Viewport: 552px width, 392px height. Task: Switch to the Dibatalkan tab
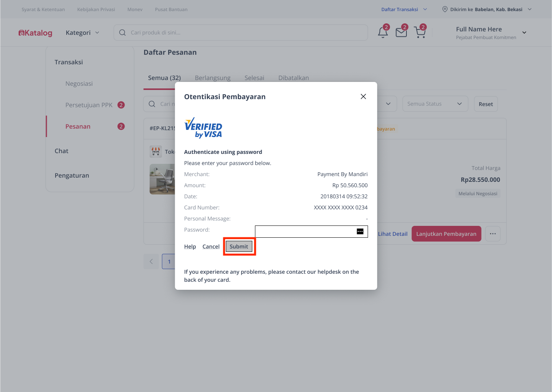(x=293, y=78)
